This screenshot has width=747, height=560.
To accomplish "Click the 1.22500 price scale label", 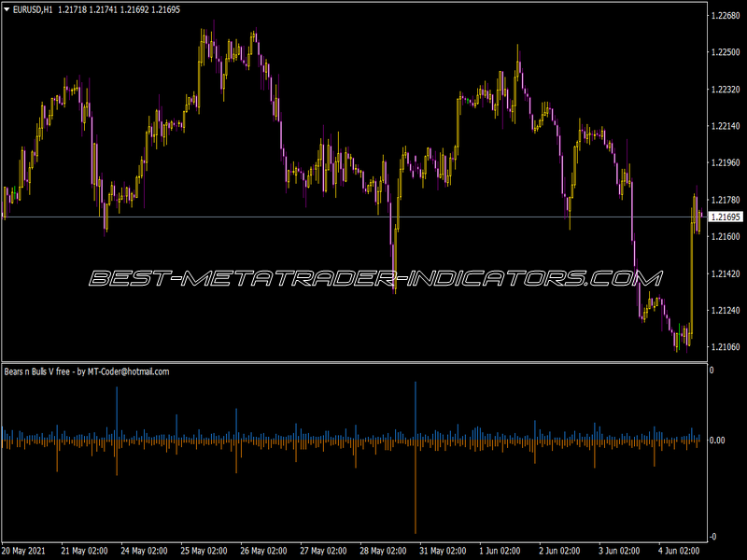I will click(x=726, y=52).
